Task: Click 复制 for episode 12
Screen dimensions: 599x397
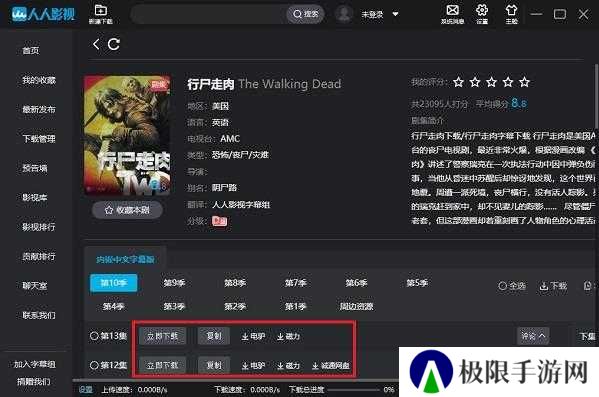Action: coord(214,366)
